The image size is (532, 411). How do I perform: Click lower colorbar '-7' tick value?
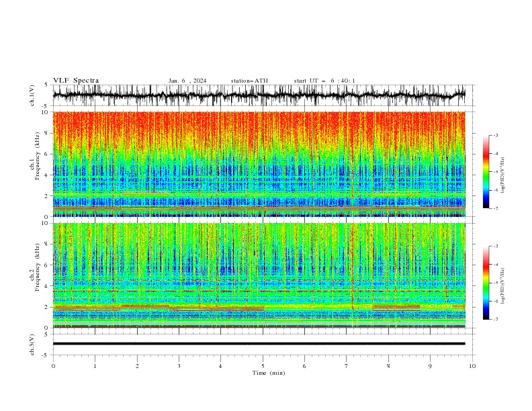tap(496, 319)
